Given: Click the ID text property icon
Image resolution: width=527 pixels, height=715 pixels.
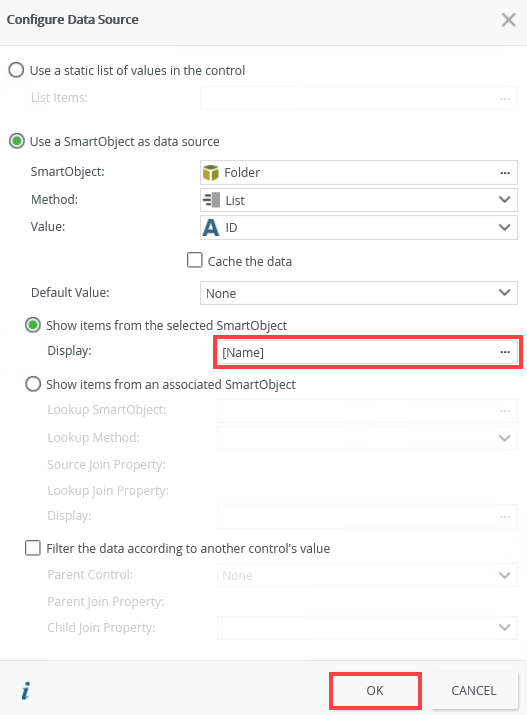Looking at the screenshot, I should [x=211, y=228].
